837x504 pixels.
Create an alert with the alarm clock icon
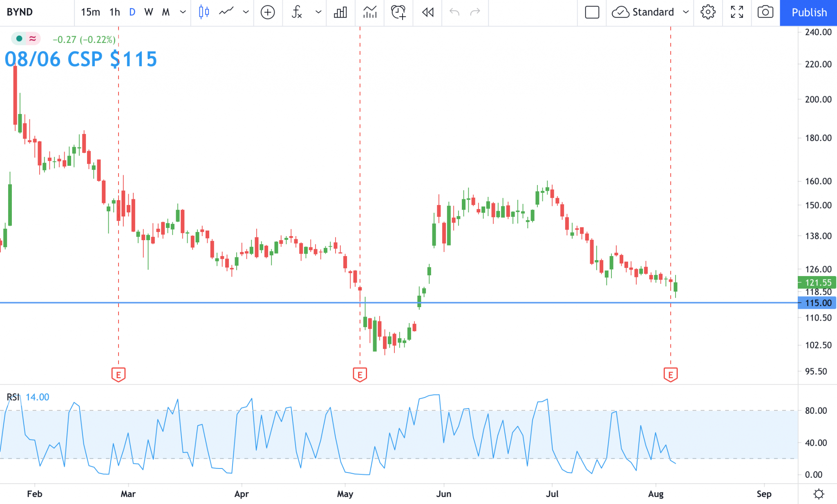point(398,12)
